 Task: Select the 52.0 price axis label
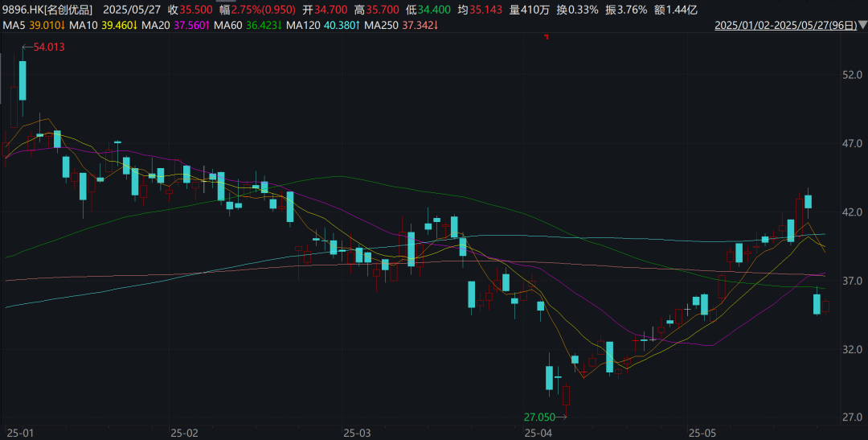851,75
